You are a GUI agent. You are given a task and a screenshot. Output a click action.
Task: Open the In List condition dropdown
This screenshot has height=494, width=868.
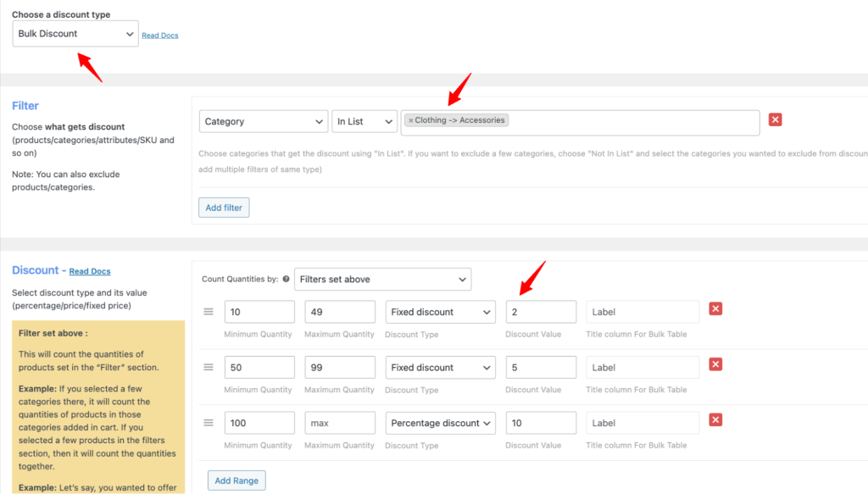pos(364,120)
